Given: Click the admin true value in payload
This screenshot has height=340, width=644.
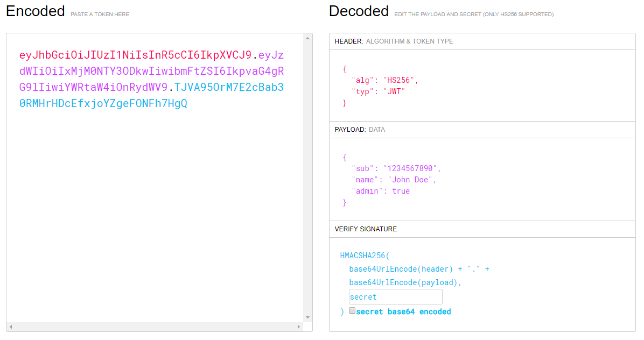Looking at the screenshot, I should pyautogui.click(x=401, y=191).
